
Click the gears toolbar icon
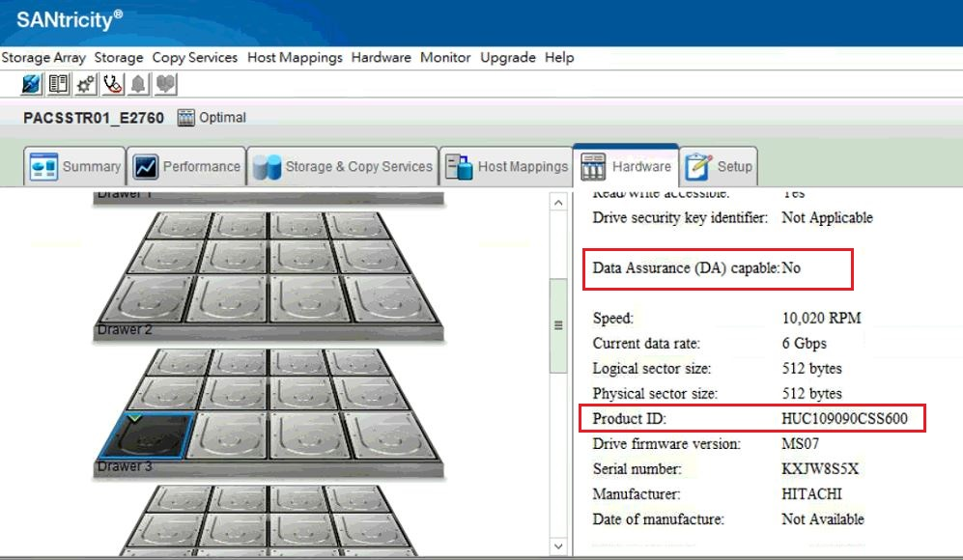tap(85, 85)
